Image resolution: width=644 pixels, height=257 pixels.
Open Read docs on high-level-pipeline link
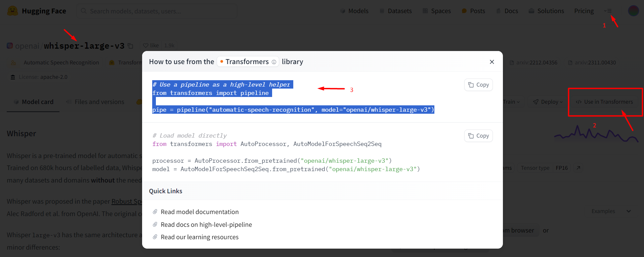206,225
